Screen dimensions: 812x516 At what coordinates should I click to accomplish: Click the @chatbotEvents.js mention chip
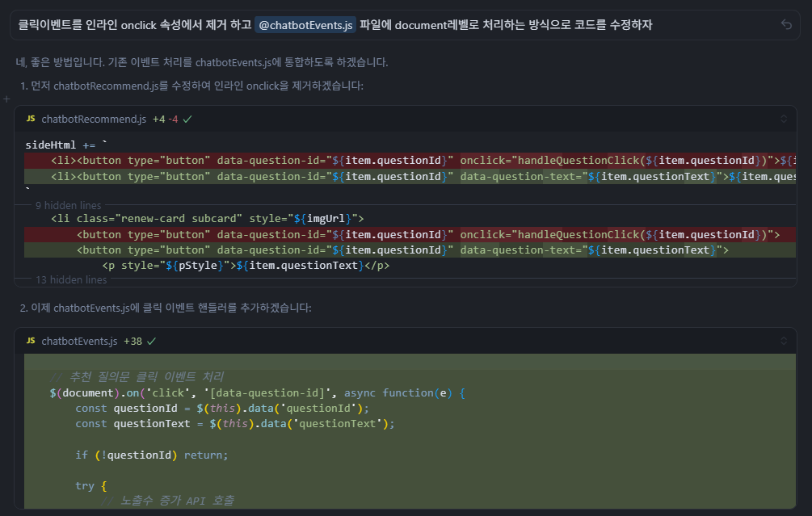pyautogui.click(x=305, y=25)
